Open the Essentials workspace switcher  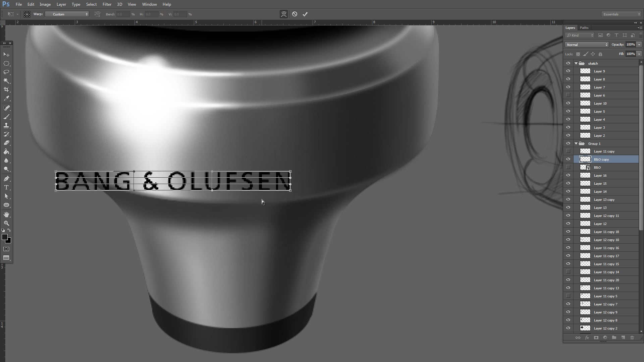point(621,14)
